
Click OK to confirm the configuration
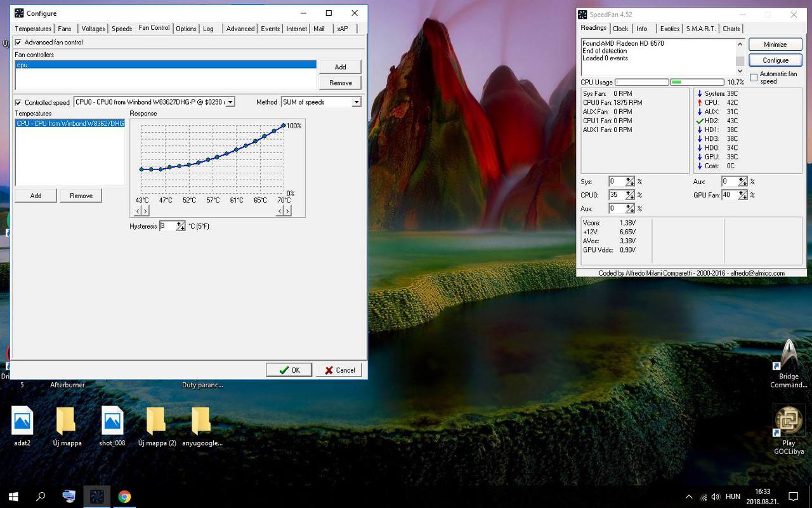point(289,370)
